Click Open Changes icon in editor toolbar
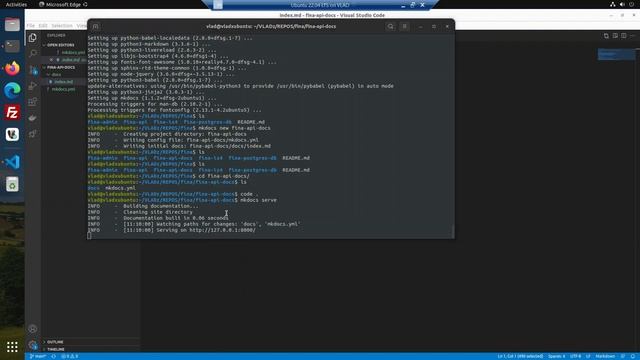 (606, 36)
